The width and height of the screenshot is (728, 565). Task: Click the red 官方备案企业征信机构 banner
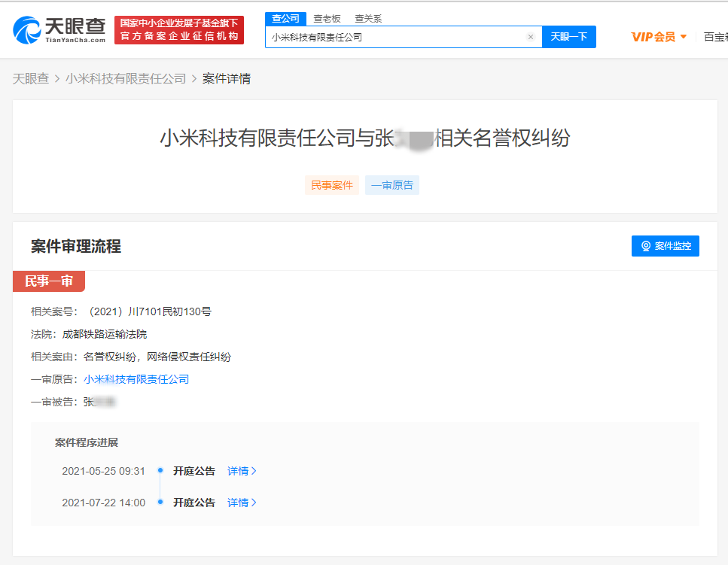pyautogui.click(x=179, y=30)
